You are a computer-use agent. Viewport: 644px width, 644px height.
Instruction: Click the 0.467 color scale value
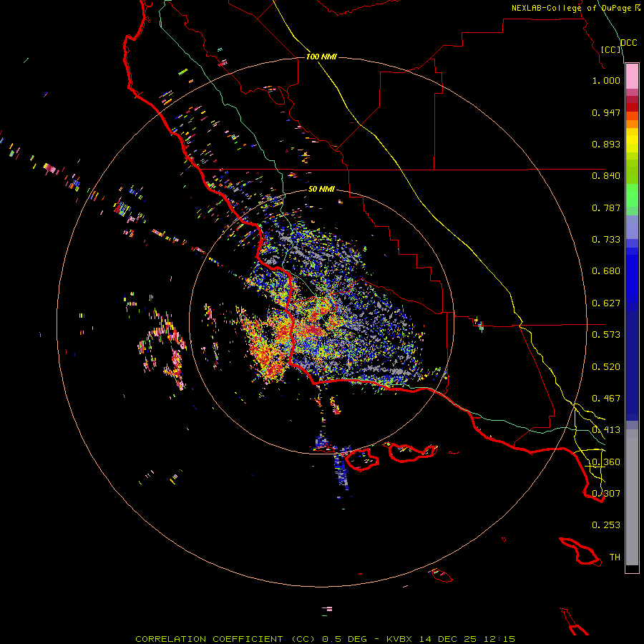tap(606, 399)
